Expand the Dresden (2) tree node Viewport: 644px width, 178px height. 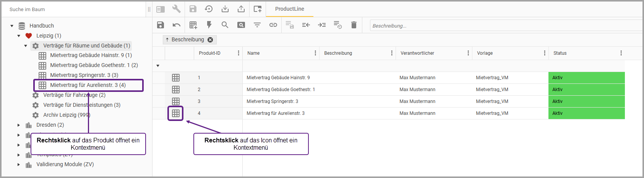(19, 125)
